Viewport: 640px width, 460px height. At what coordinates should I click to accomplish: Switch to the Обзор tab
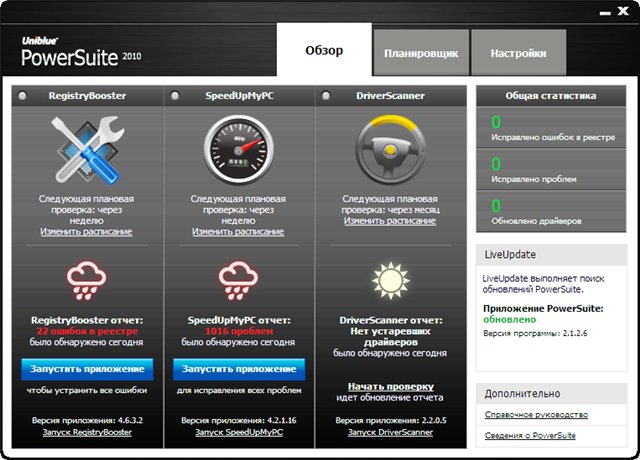(324, 50)
